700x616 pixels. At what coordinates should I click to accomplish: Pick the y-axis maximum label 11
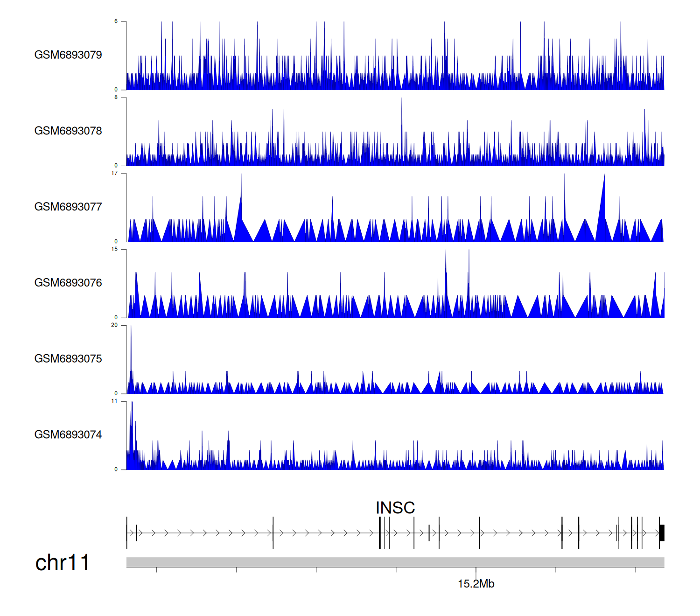click(114, 401)
